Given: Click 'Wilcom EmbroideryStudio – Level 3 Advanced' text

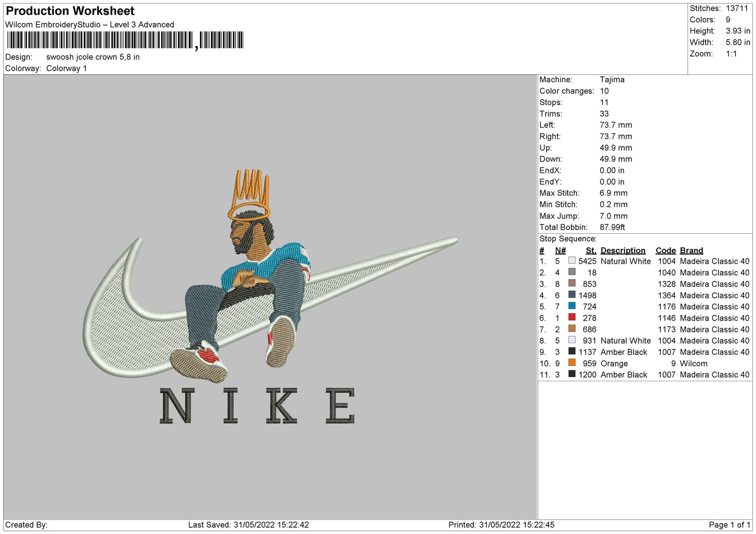Looking at the screenshot, I should 89,25.
